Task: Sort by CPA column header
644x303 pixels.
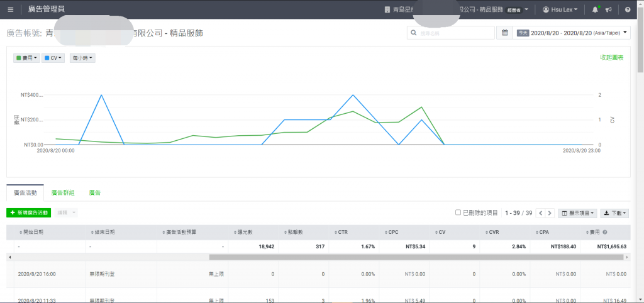Action: click(542, 233)
